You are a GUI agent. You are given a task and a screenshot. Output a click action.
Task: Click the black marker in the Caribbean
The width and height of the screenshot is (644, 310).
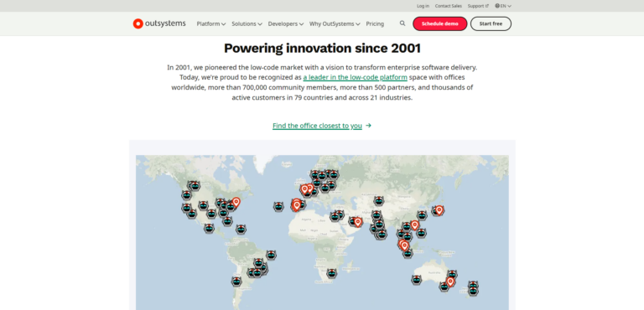(x=241, y=229)
